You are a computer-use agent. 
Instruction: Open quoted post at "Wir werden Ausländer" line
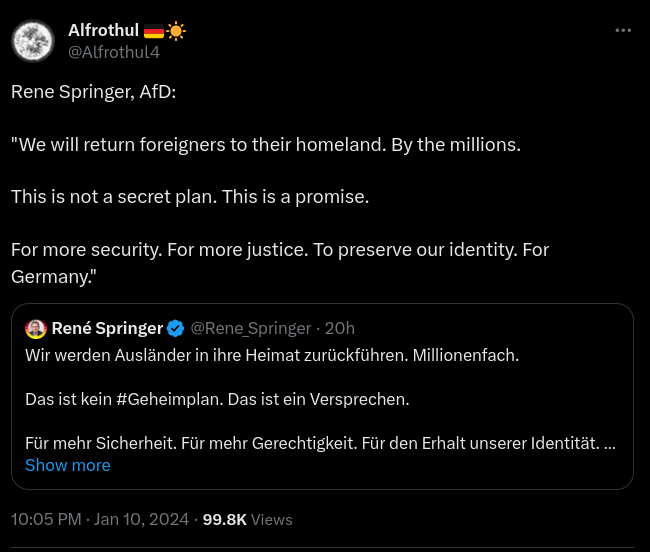[x=272, y=355]
